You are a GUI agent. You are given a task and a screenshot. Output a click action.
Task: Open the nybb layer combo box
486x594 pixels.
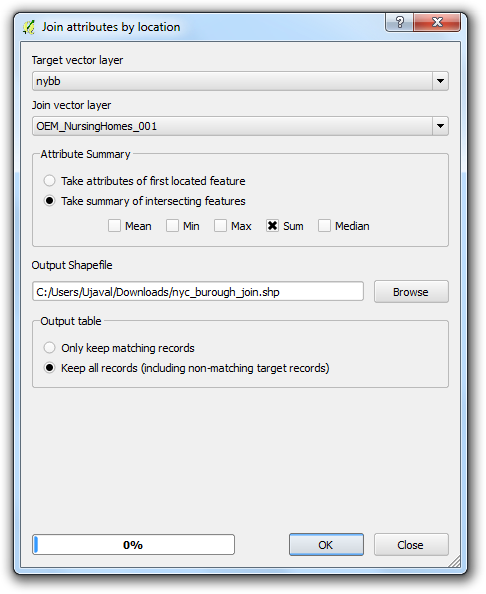coord(240,81)
